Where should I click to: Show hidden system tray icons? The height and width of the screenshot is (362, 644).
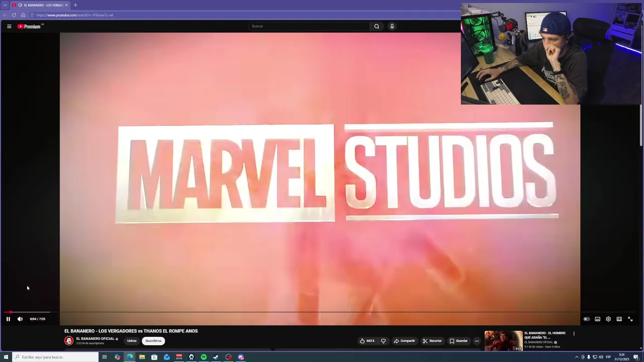coord(577,357)
